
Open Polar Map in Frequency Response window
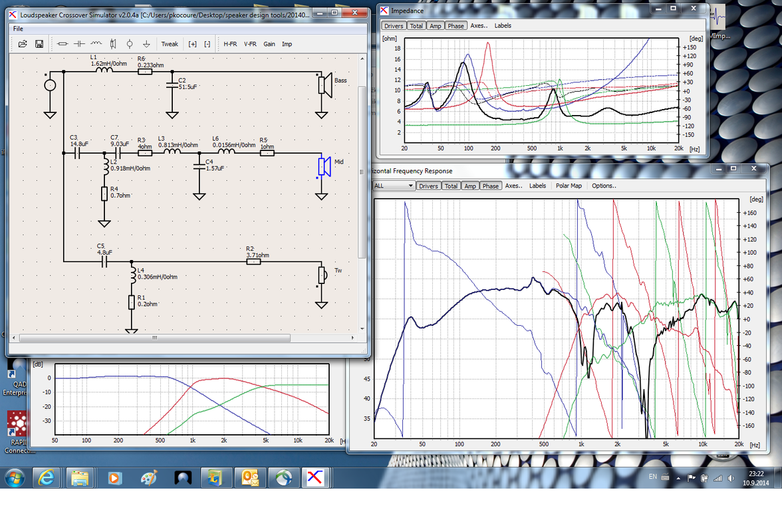point(569,186)
